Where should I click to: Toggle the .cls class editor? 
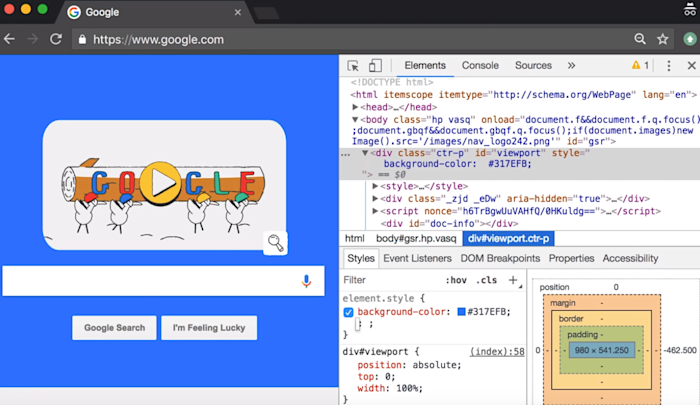(x=486, y=280)
